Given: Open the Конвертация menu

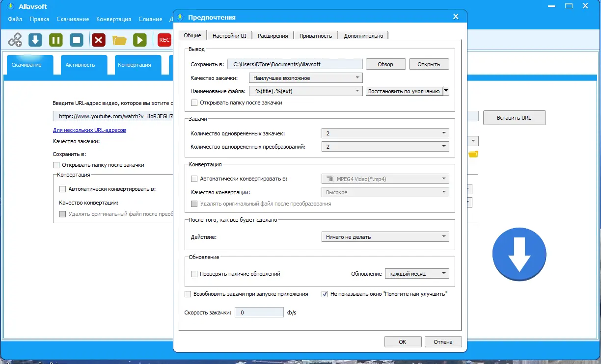Looking at the screenshot, I should 114,19.
